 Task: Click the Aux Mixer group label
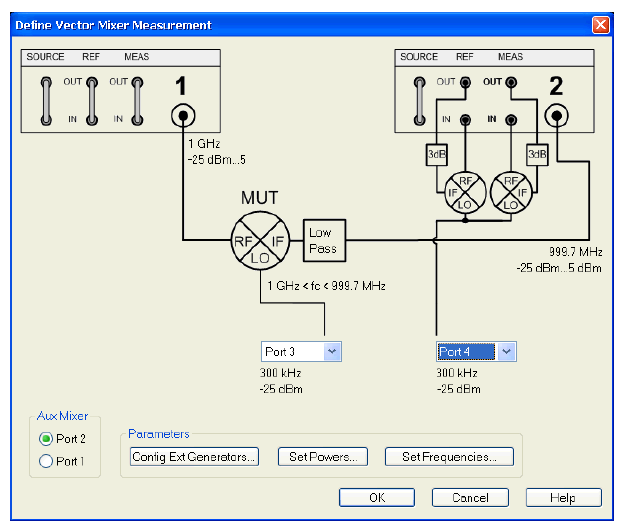pyautogui.click(x=62, y=416)
